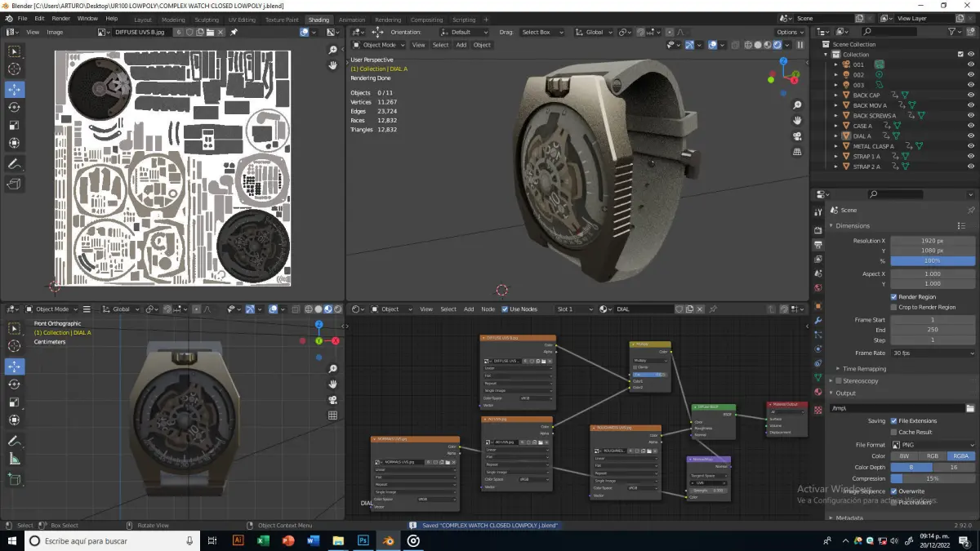Enable the Cache Result checkbox
This screenshot has height=551, width=980.
point(893,432)
